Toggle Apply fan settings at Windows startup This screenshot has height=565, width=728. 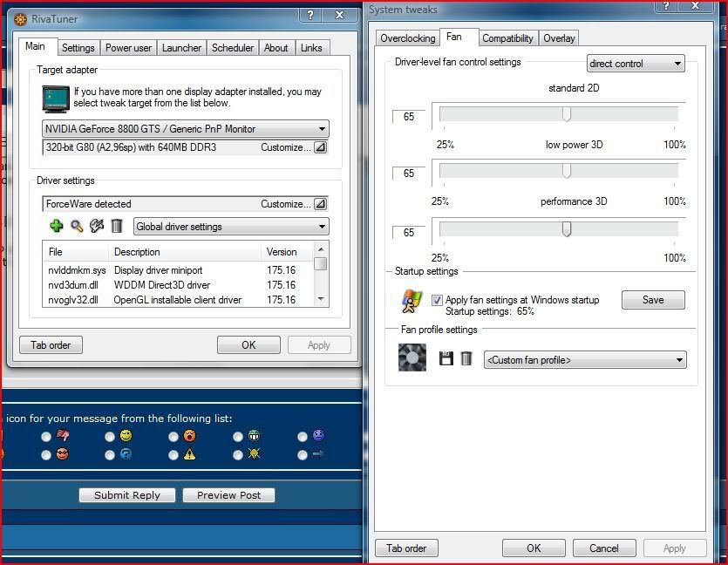tap(437, 300)
